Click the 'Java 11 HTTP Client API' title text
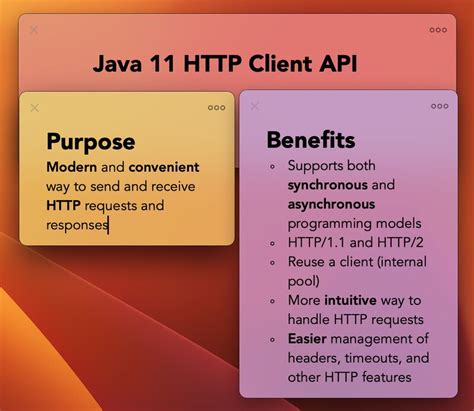 pyautogui.click(x=225, y=63)
